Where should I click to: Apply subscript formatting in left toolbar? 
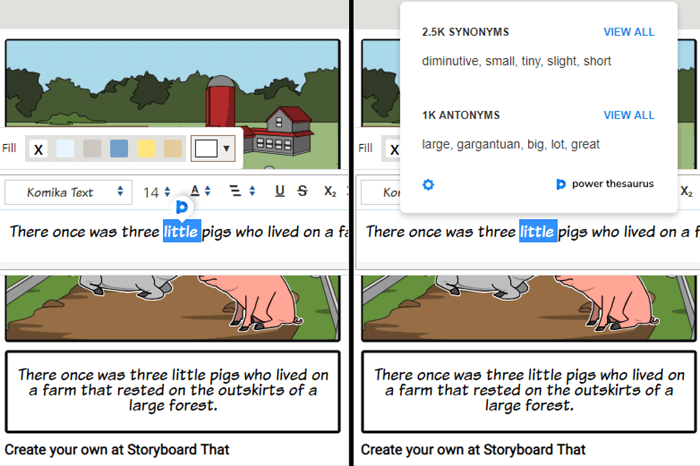(x=330, y=192)
